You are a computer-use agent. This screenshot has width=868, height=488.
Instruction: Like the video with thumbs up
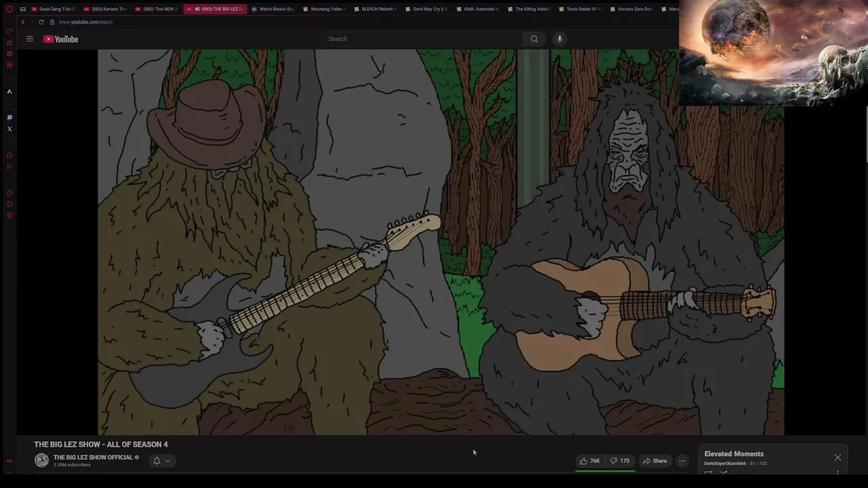click(590, 461)
